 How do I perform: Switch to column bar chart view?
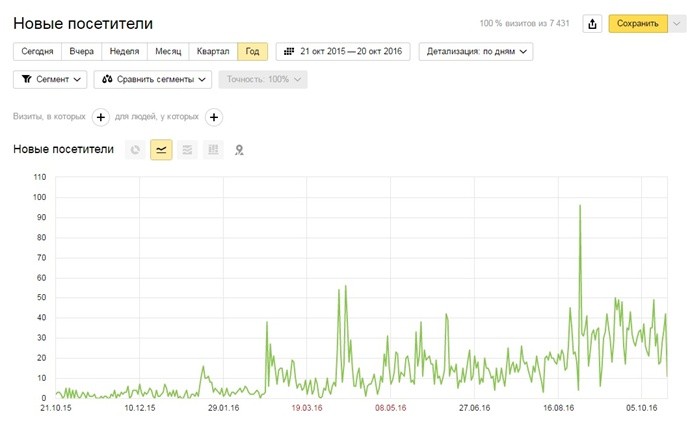212,150
